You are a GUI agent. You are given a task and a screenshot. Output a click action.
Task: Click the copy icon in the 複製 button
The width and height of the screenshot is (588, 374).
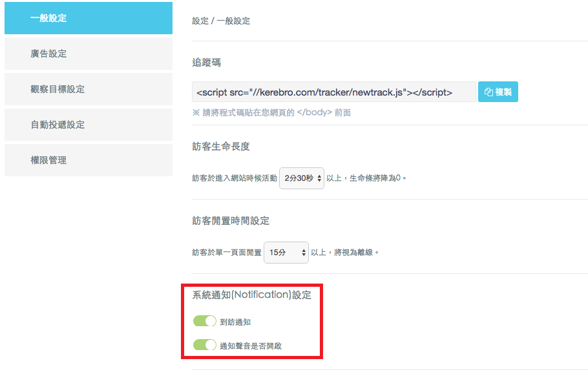pyautogui.click(x=488, y=92)
